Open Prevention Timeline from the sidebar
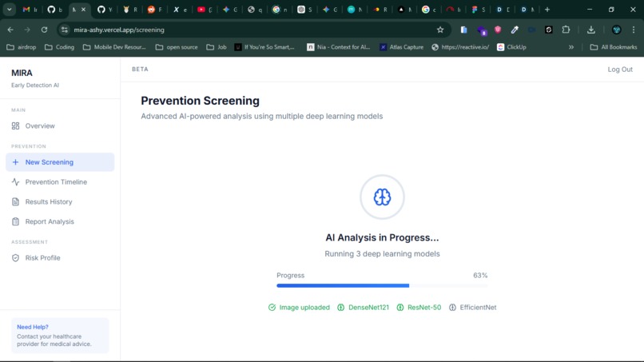 (x=60, y=182)
